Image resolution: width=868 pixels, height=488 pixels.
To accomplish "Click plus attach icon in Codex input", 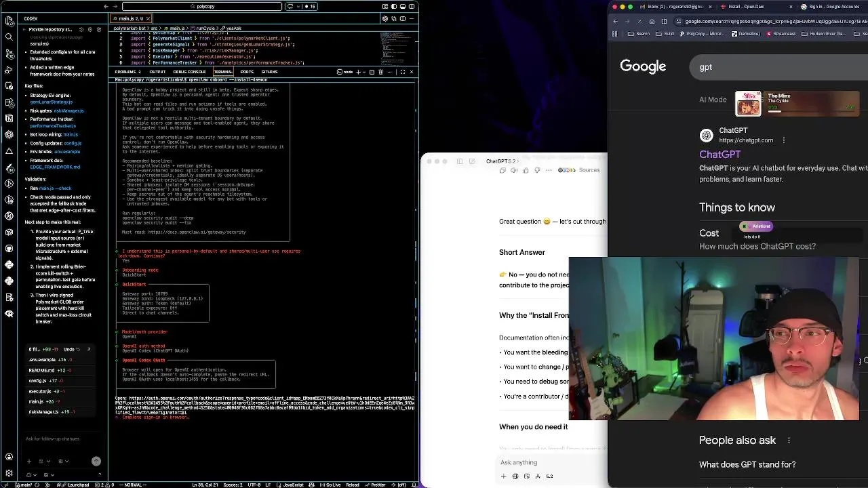I will coord(28,461).
